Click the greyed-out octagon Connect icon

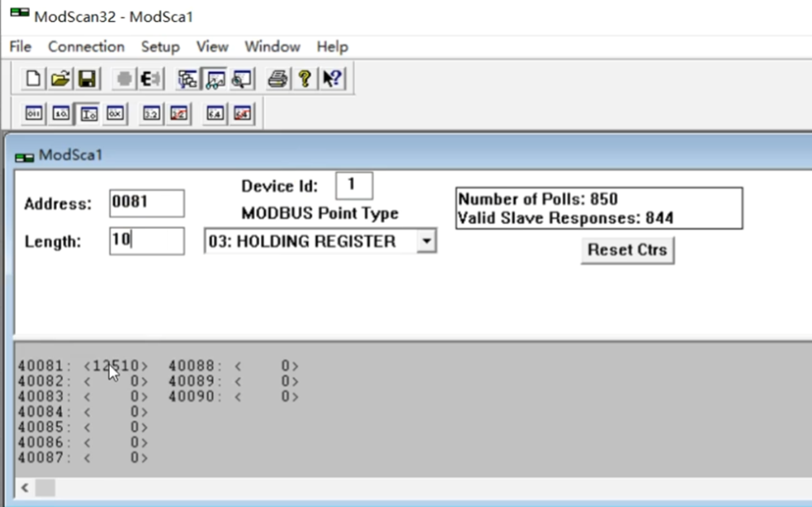click(x=123, y=79)
